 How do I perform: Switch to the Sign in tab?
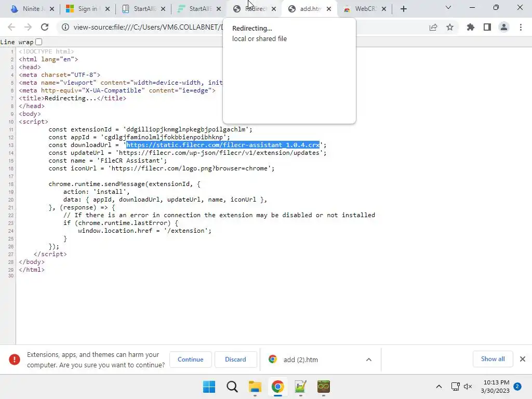tap(87, 9)
